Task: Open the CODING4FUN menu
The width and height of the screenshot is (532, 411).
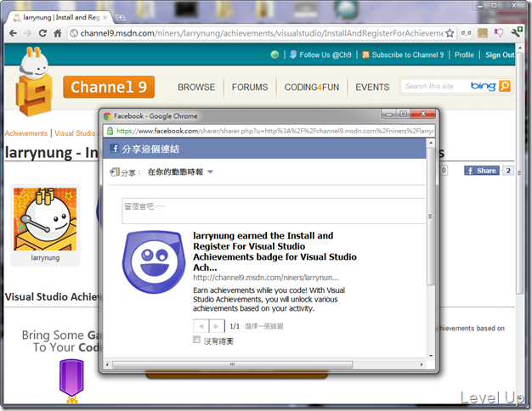Action: 311,87
